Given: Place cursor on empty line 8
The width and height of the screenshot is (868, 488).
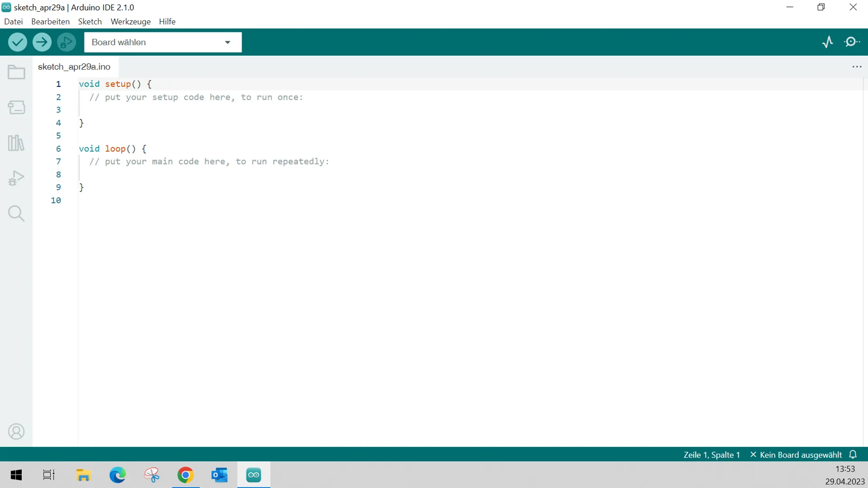Looking at the screenshot, I should pos(470,174).
